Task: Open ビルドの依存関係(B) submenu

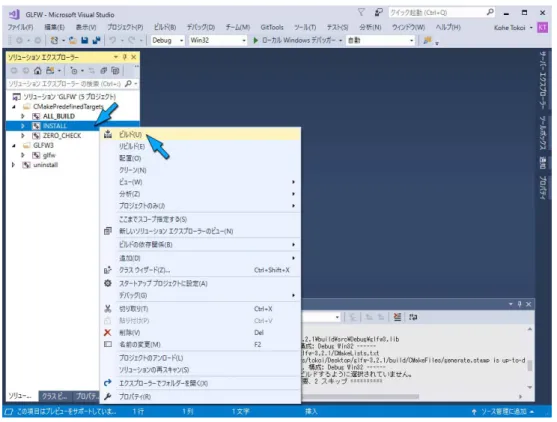Action: pyautogui.click(x=200, y=244)
